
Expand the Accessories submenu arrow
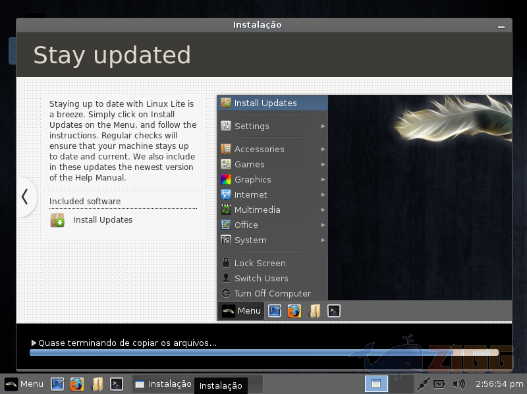[323, 149]
